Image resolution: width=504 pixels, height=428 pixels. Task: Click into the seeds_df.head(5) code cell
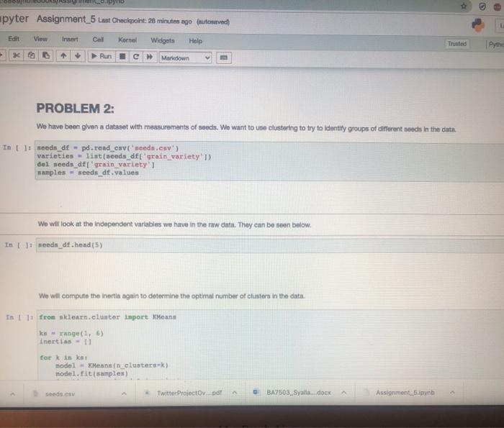(270, 245)
